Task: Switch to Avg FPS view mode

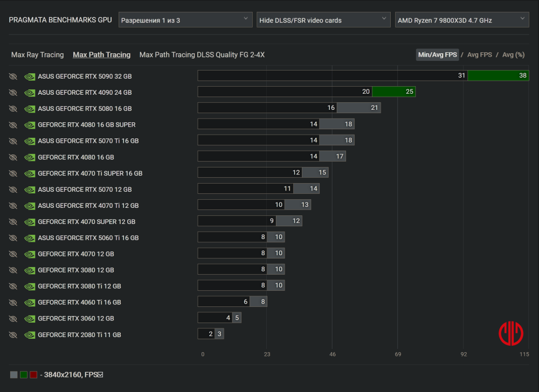Action: click(480, 55)
